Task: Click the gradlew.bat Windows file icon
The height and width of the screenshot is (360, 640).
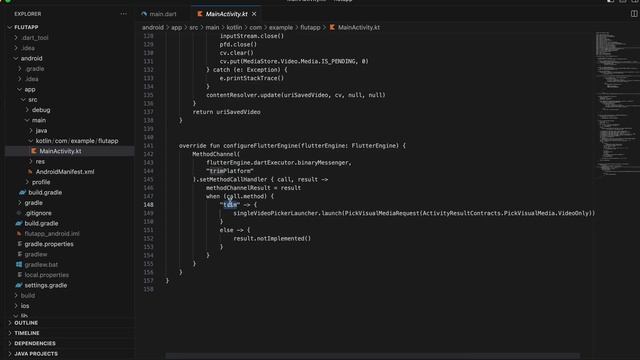Action: coord(19,264)
